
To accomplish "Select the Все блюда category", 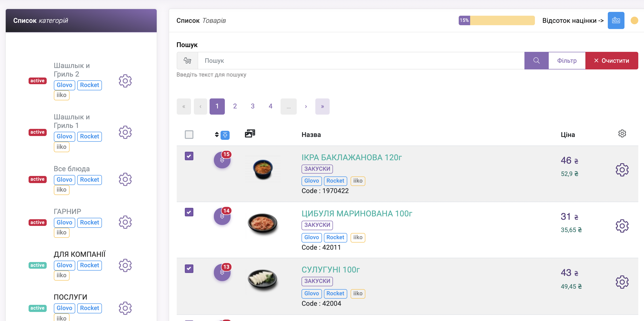I will point(72,169).
